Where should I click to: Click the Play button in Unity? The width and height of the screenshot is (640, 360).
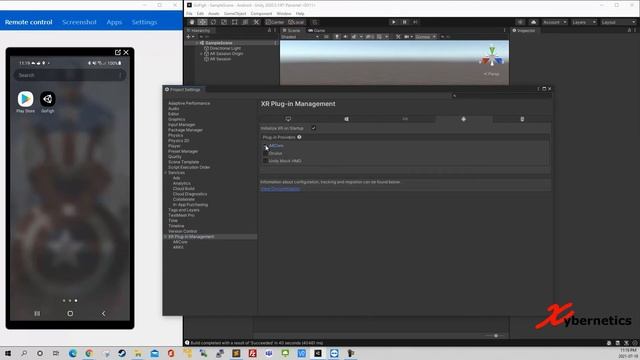coord(393,22)
